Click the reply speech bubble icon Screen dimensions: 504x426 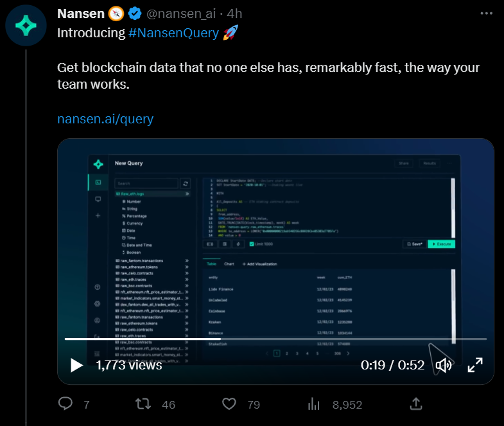(65, 404)
